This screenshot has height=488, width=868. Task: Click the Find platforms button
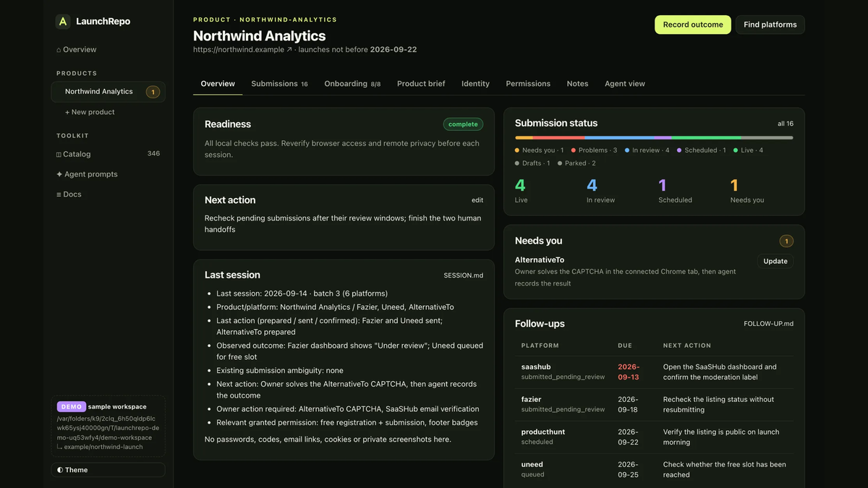(770, 25)
